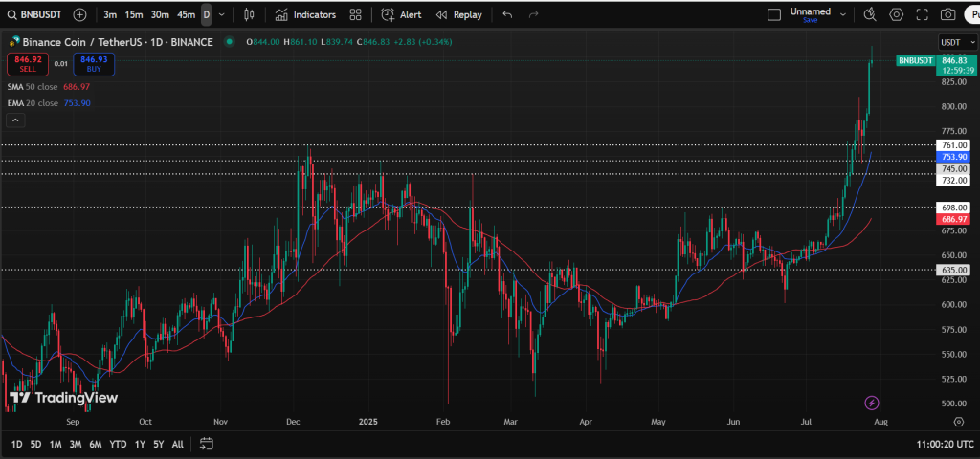
Task: Set date range to 1D
Action: [x=17, y=444]
